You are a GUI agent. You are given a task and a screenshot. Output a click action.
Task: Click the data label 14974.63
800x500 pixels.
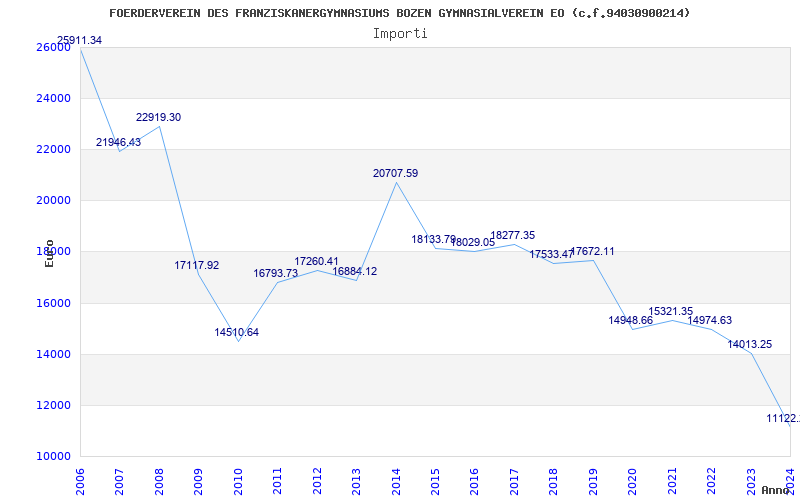click(710, 320)
